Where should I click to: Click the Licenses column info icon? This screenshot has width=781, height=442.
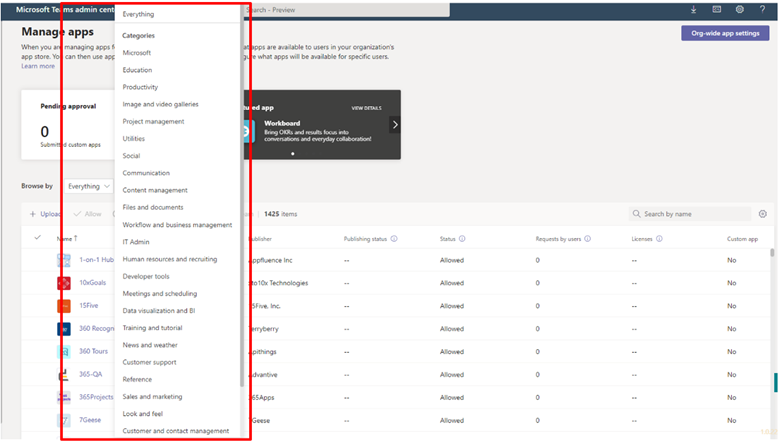(x=659, y=239)
